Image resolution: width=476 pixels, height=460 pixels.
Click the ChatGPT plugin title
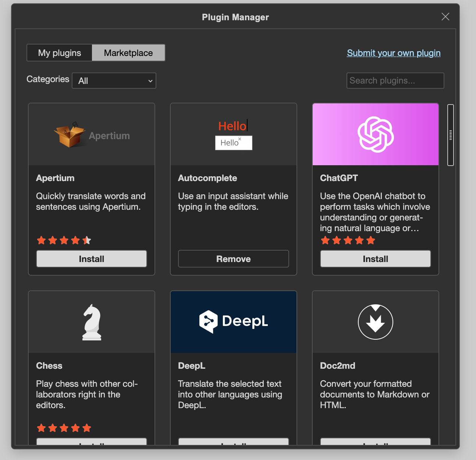pyautogui.click(x=339, y=178)
